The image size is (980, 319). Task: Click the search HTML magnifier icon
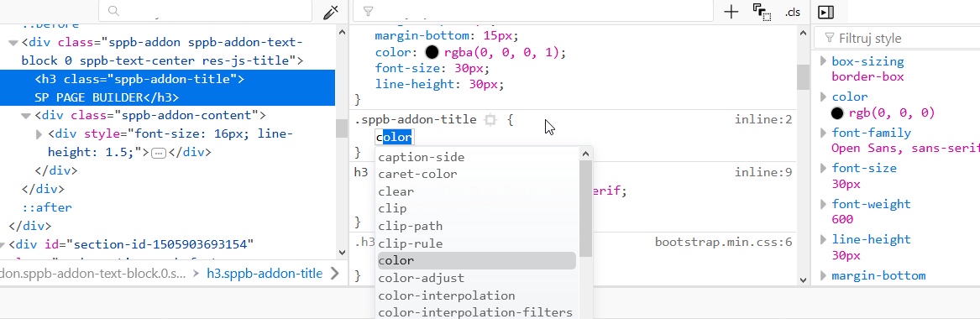pos(113,11)
